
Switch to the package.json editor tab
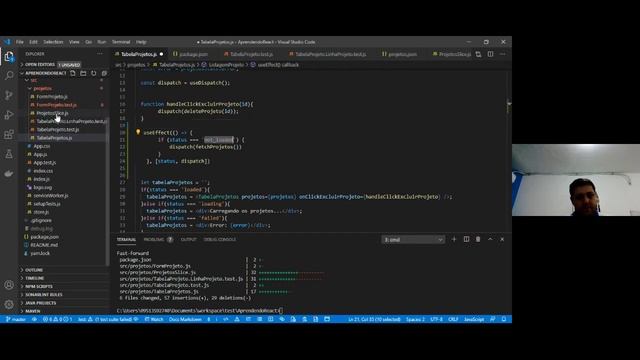click(191, 54)
